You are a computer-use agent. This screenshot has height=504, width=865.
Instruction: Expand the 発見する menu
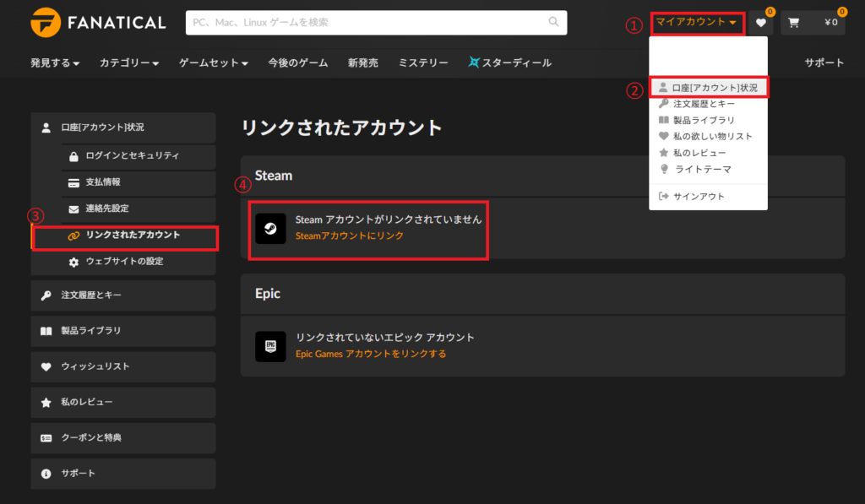point(55,62)
